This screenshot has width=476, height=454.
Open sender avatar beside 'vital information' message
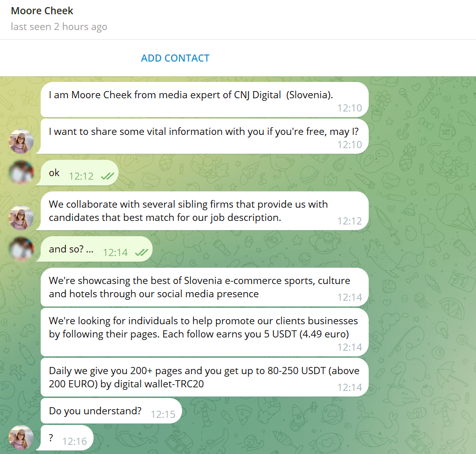pos(21,141)
